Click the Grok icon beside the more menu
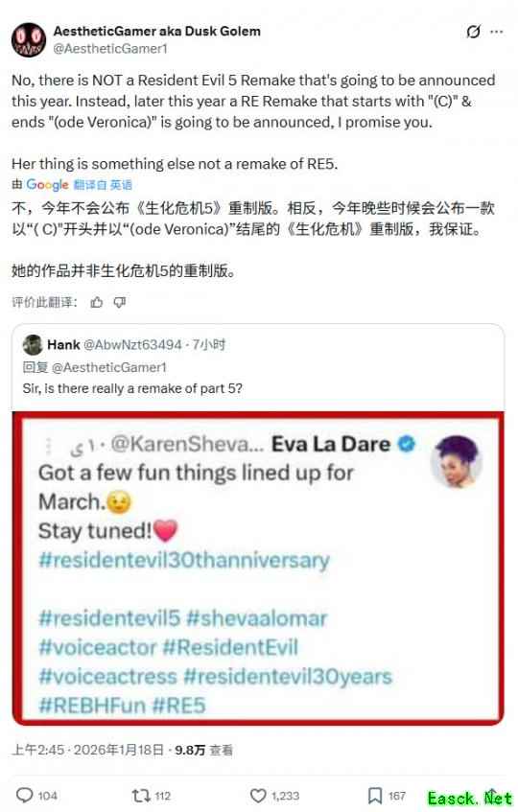 pyautogui.click(x=473, y=32)
